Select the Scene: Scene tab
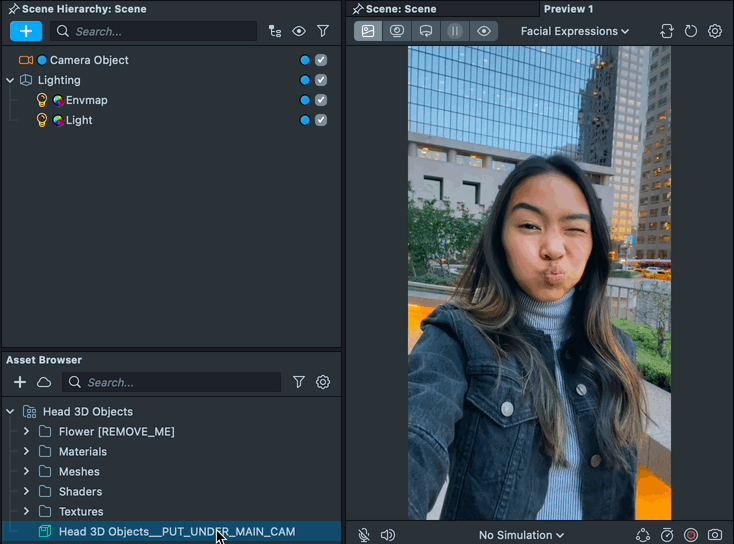734x544 pixels. (400, 9)
